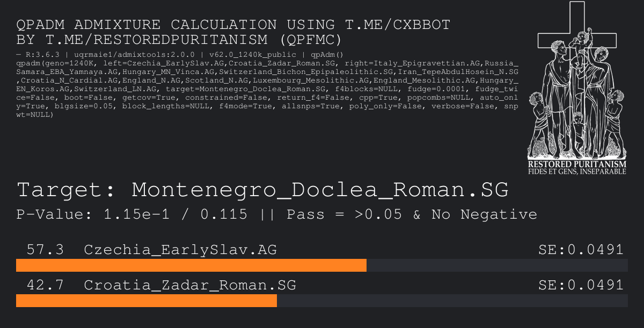Click the R:3.6.3 admixtools version line
Screen dimensions: 644x328
pyautogui.click(x=180, y=55)
